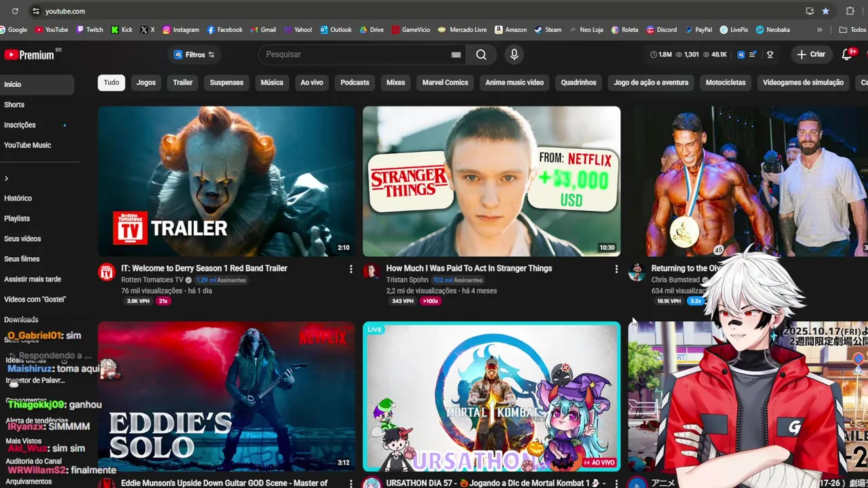Open options menu for Stranger Things pay video
Image resolution: width=868 pixels, height=488 pixels.
616,269
